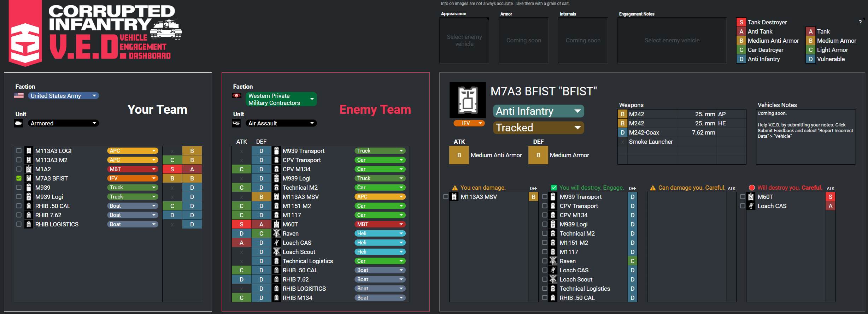Screen dimensions: 868x314
Task: Click the United States flag icon
Action: pos(19,96)
